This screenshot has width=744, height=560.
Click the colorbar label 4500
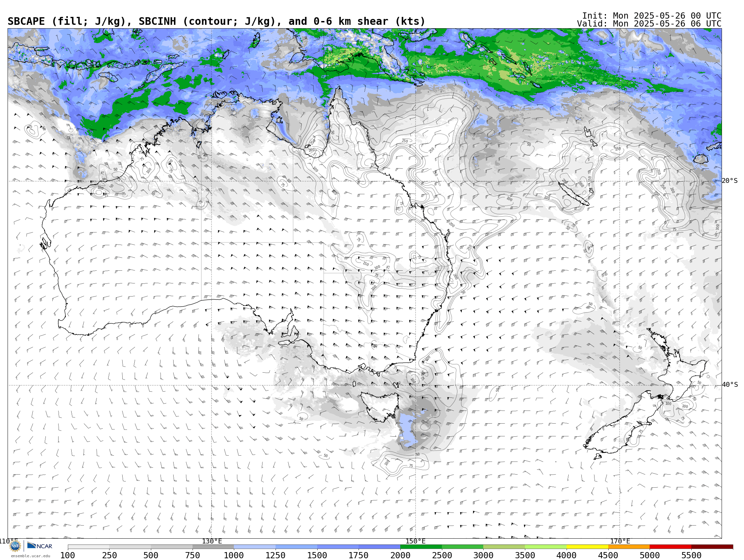(608, 555)
